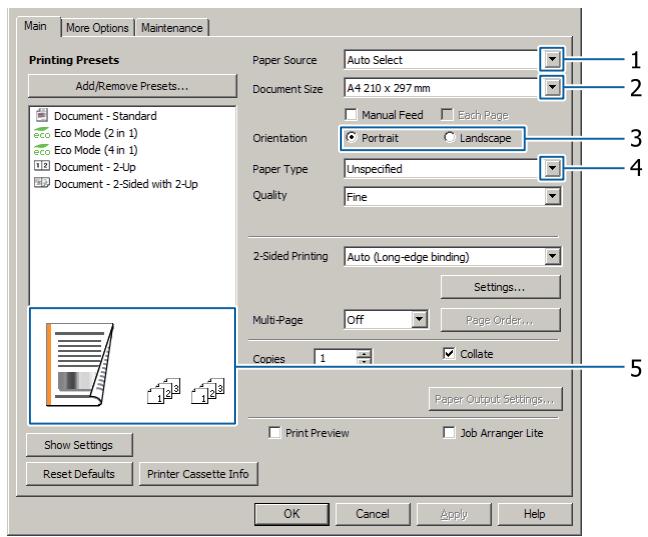
Task: Click Printer Cassette Info button
Action: pyautogui.click(x=198, y=474)
